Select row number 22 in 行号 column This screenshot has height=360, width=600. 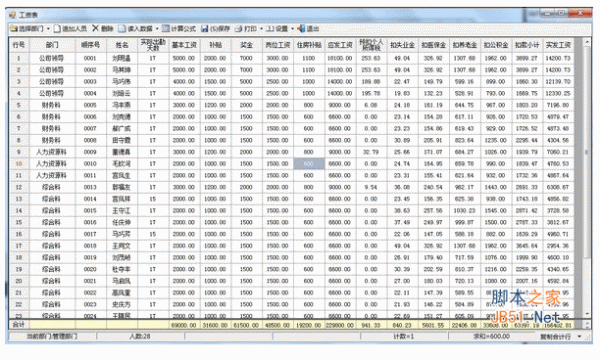19,305
